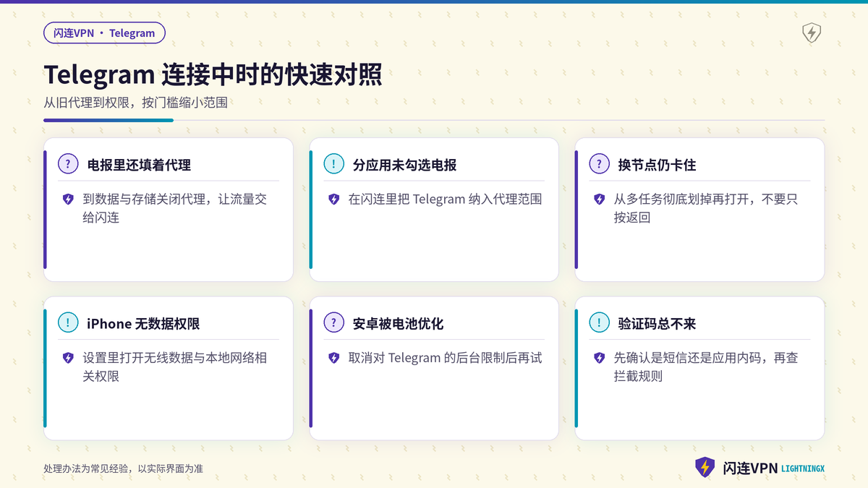Select the heading Telegram 连接中时的快速对照
This screenshot has width=868, height=488.
tap(213, 75)
